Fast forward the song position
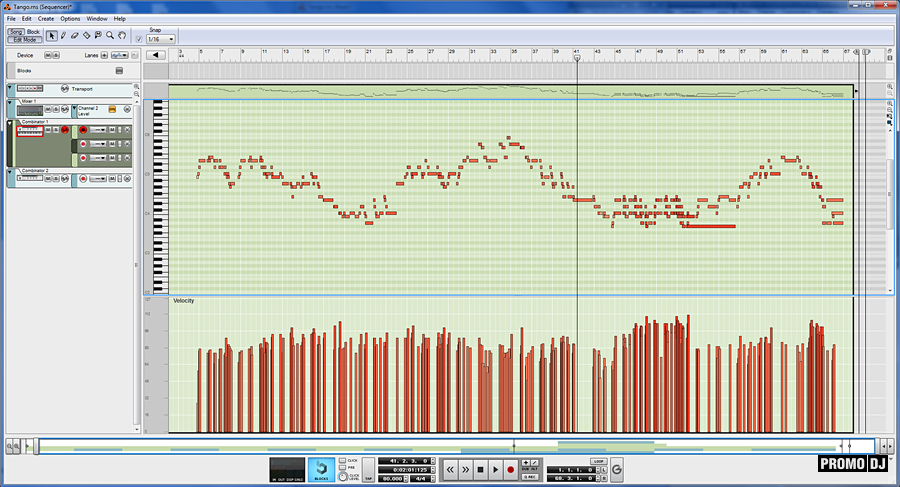The width and height of the screenshot is (900, 487). point(465,470)
